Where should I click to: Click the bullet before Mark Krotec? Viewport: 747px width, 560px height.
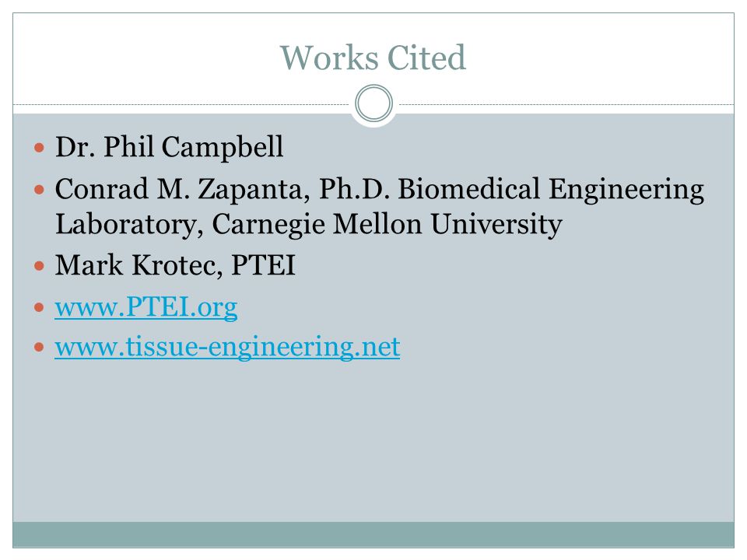click(40, 266)
